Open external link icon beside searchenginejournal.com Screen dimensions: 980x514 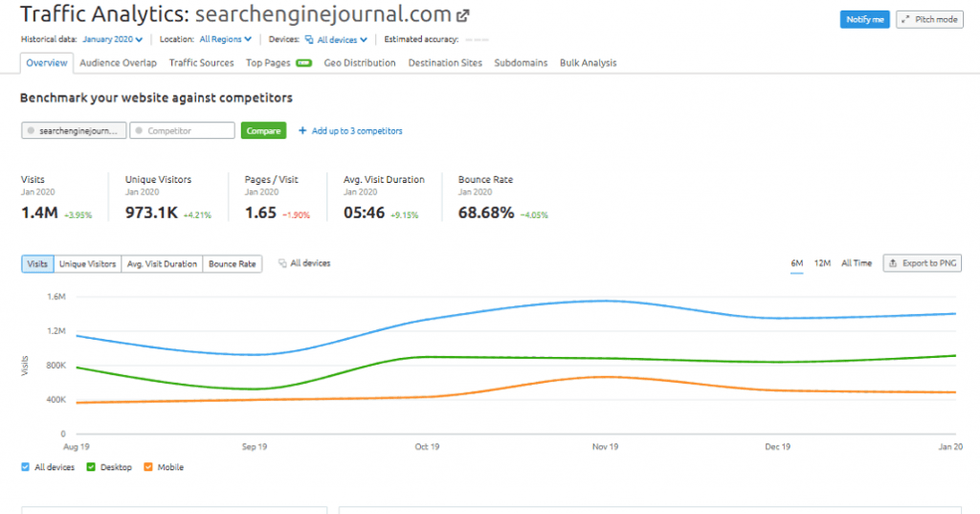tap(463, 15)
